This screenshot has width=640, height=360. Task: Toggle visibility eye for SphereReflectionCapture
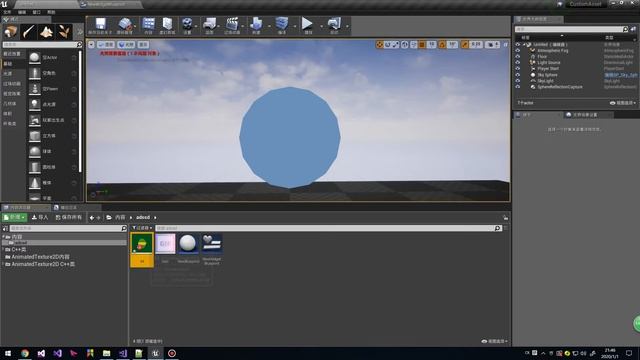click(518, 87)
